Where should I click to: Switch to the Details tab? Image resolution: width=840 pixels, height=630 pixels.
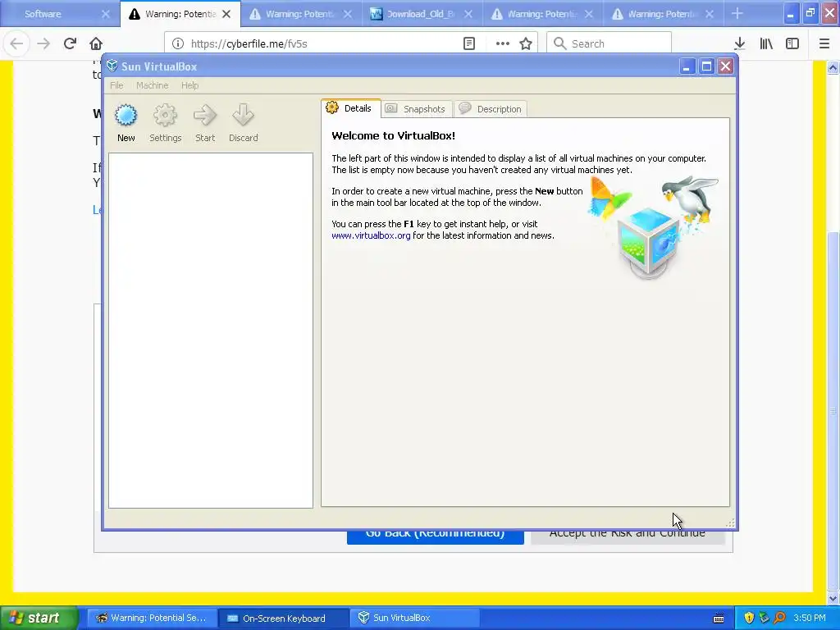pos(351,108)
